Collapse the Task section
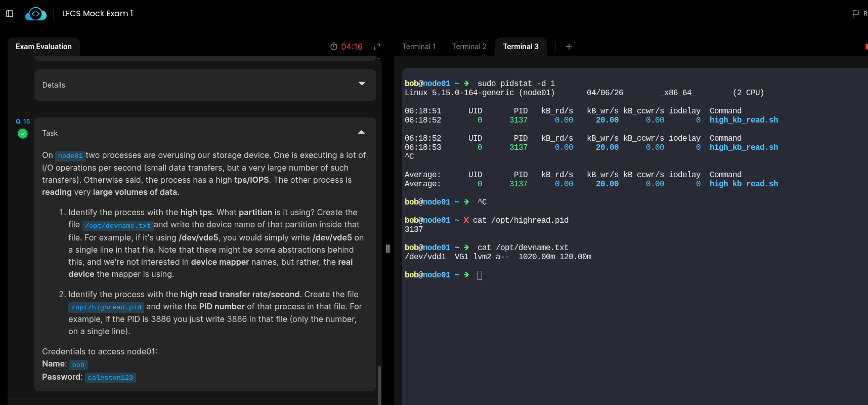868x405 pixels. (361, 133)
